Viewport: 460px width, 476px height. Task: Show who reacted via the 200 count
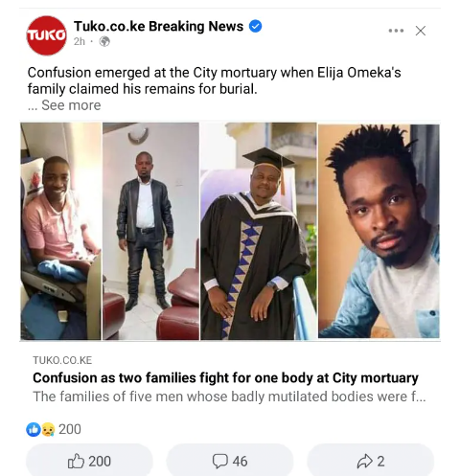(x=70, y=429)
